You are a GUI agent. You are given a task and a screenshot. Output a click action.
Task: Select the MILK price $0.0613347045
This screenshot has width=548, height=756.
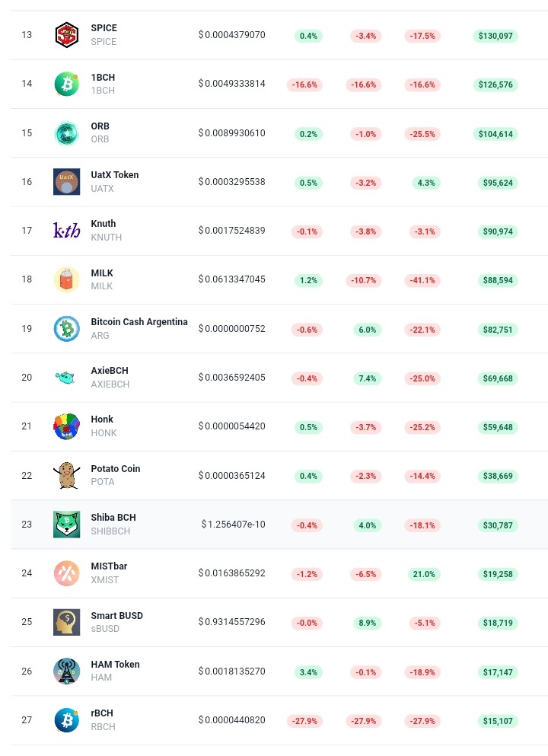pyautogui.click(x=231, y=279)
